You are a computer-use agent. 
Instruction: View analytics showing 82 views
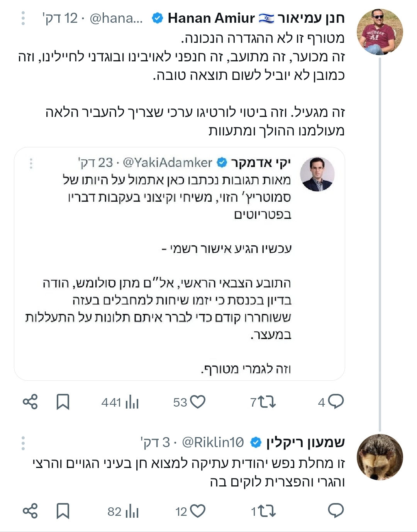click(x=132, y=511)
